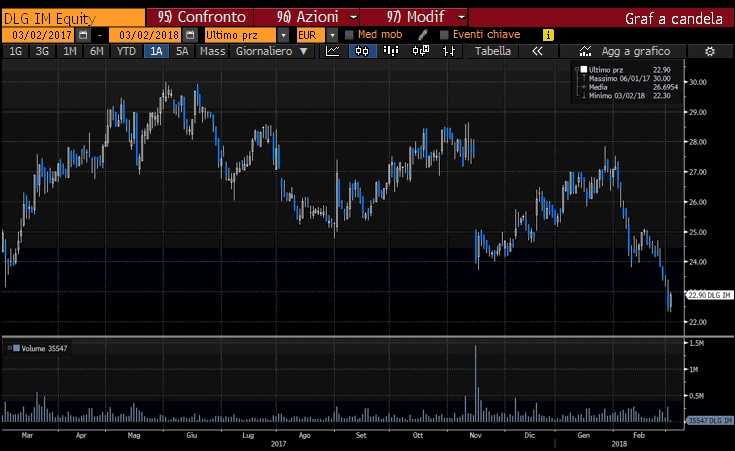The image size is (735, 451).
Task: Select the 6M time range tab
Action: (97, 51)
